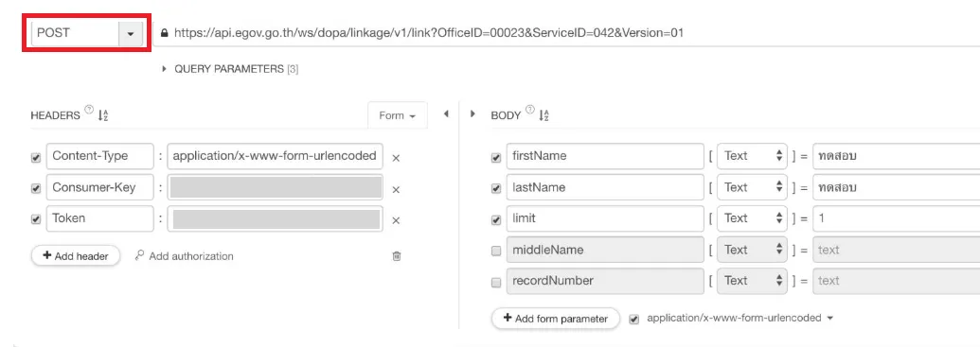Sort headers alphabetically with the A-Z icon

(104, 115)
